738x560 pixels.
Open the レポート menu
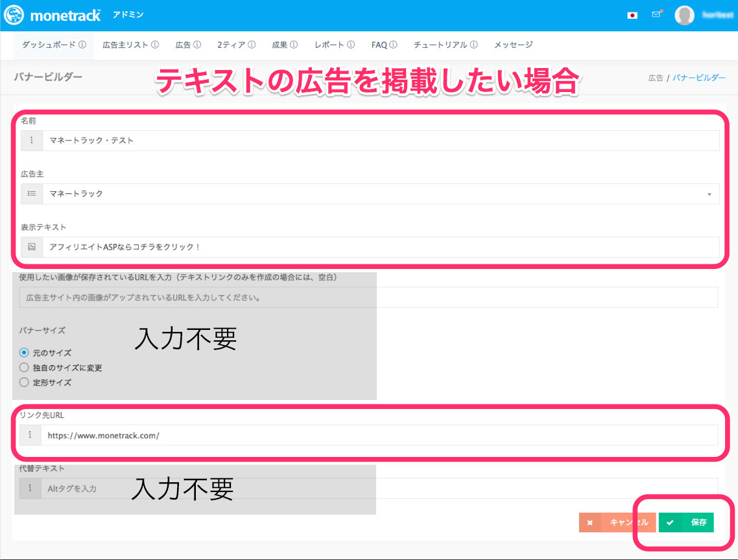pos(334,45)
